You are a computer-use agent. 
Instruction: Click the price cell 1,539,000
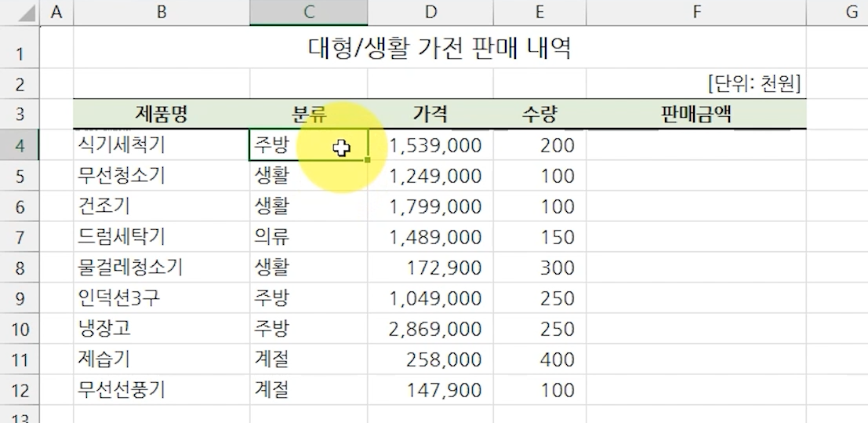click(x=430, y=145)
